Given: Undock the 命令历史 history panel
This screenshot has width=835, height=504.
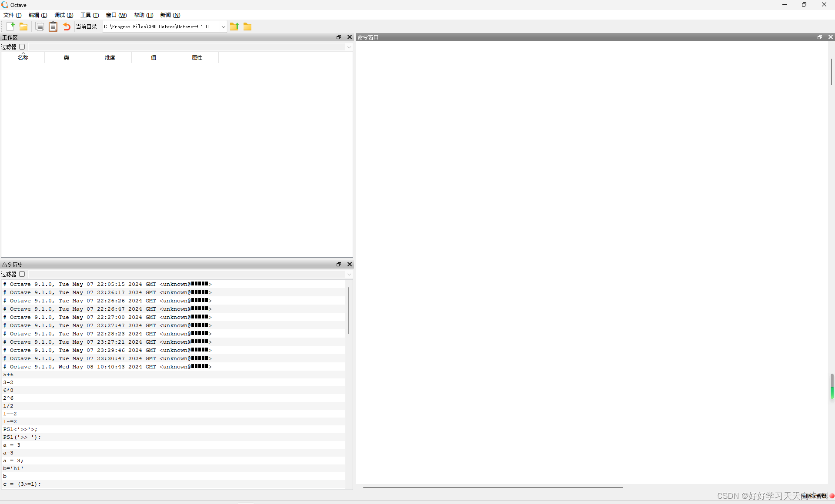Looking at the screenshot, I should [339, 264].
